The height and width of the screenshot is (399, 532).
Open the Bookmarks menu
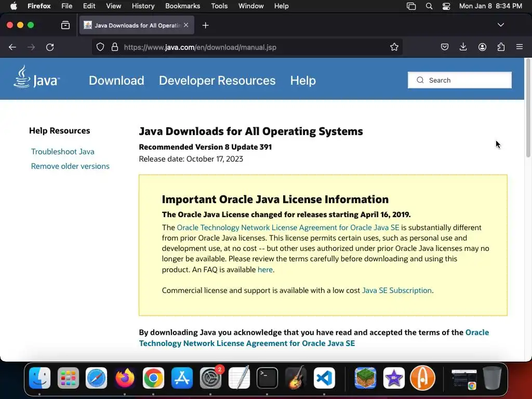[x=182, y=6]
